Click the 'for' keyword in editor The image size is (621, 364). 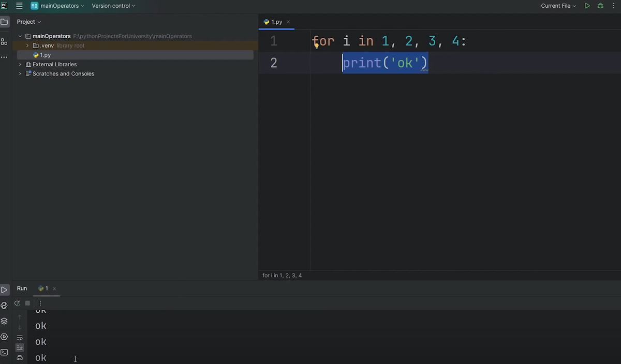pos(323,41)
